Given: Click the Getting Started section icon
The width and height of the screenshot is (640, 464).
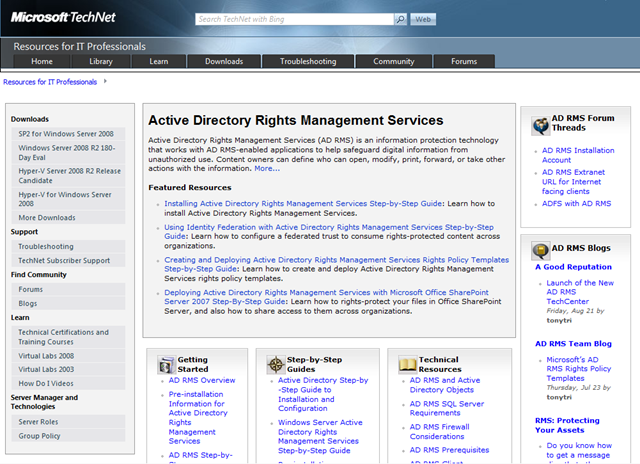Looking at the screenshot, I should (x=164, y=365).
